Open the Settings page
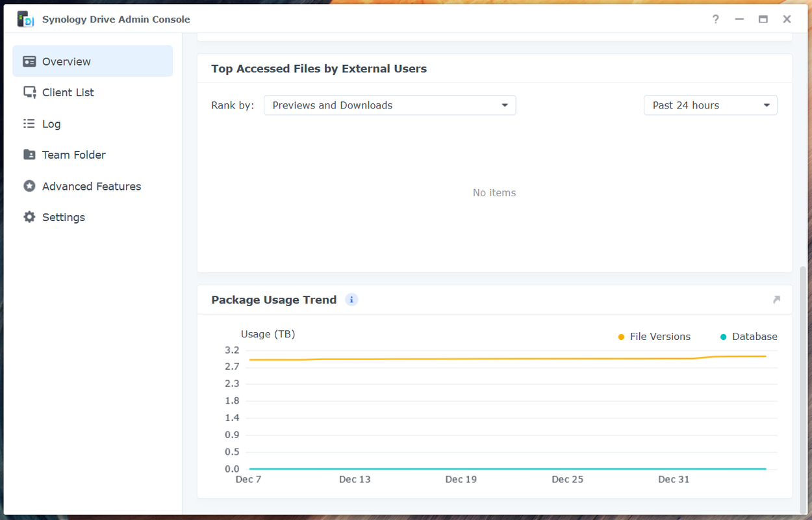This screenshot has height=520, width=812. tap(93, 217)
